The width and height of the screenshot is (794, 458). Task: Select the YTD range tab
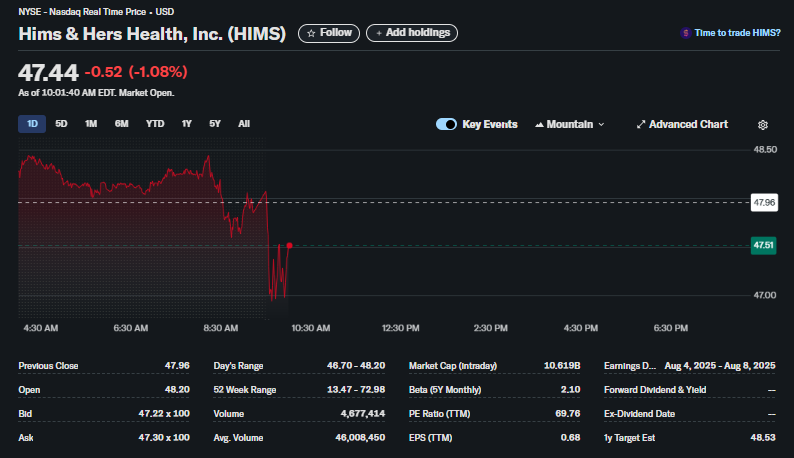coord(155,124)
